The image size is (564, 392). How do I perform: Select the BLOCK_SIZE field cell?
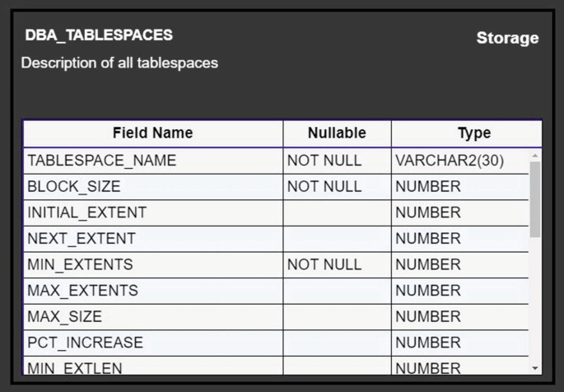pyautogui.click(x=153, y=187)
